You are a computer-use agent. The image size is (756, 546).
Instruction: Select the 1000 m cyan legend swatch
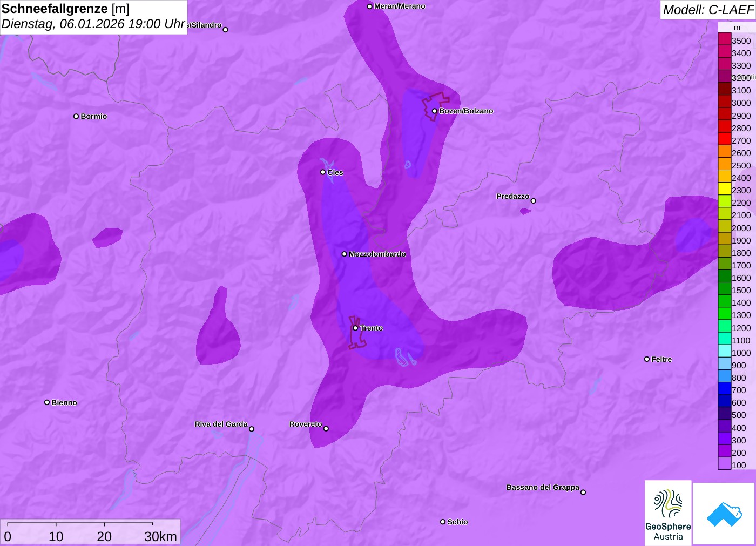[x=725, y=351]
